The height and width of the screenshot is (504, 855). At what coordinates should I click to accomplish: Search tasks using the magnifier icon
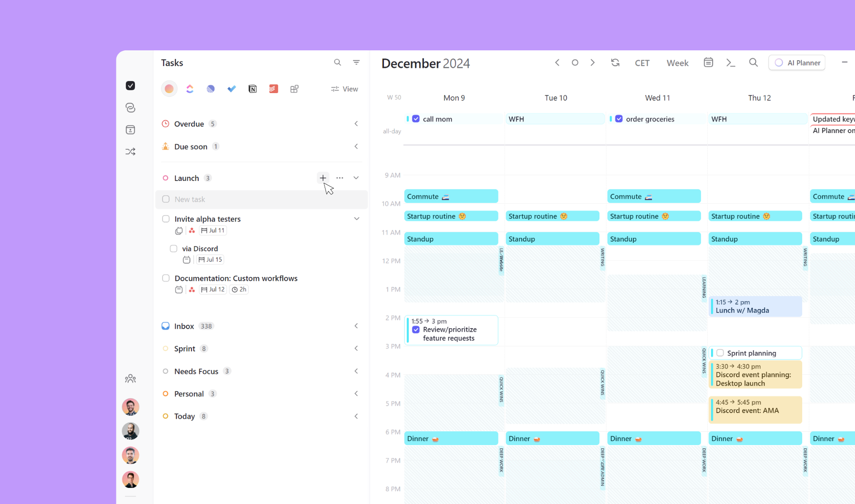[337, 62]
